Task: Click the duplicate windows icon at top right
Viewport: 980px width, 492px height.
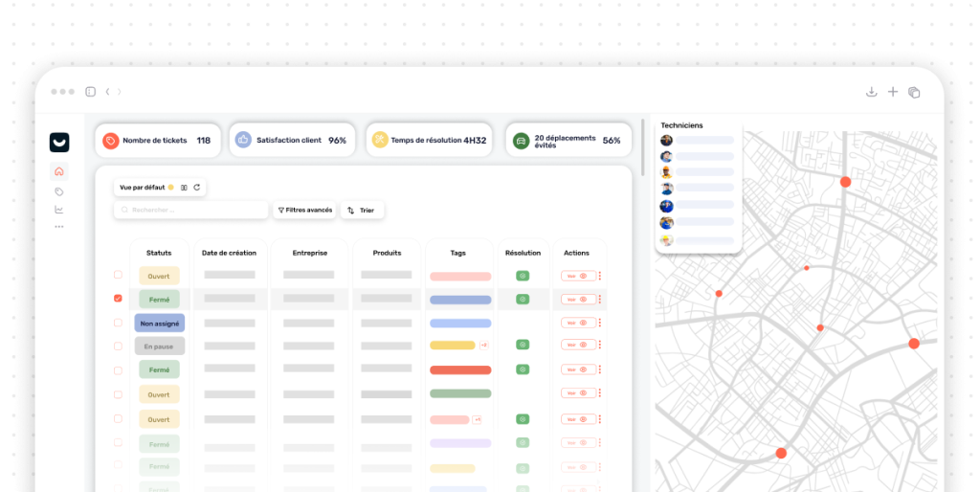Action: [914, 92]
